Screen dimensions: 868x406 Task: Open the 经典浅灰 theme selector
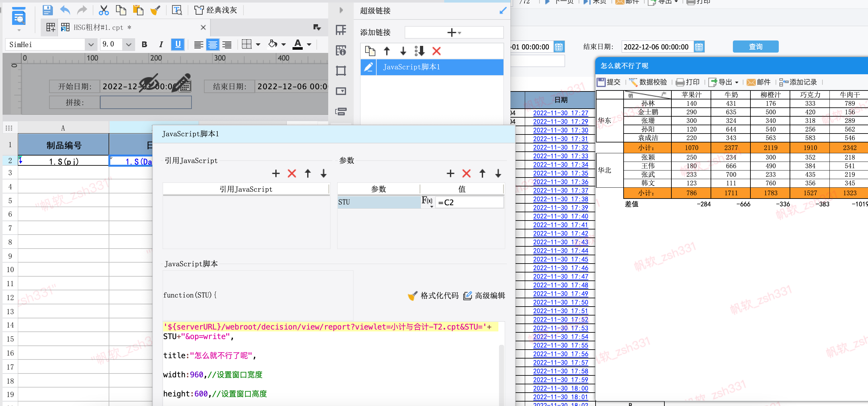(216, 10)
